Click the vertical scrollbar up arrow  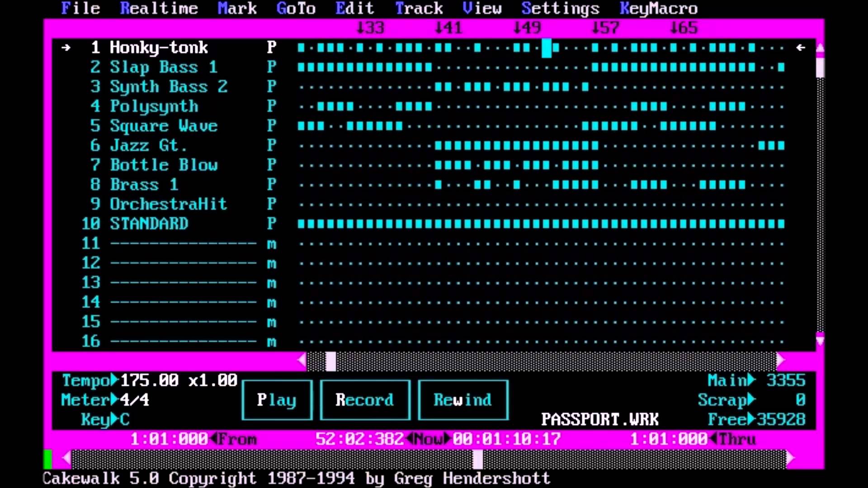coord(820,47)
